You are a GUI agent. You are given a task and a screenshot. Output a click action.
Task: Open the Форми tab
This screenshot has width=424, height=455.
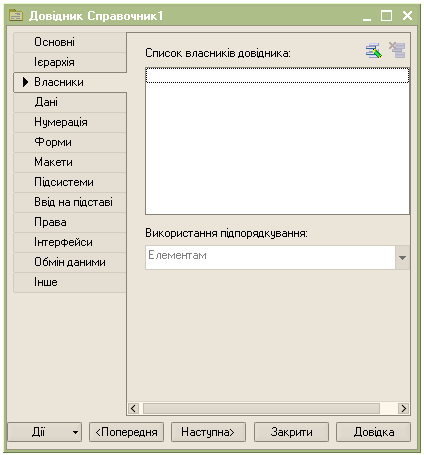tap(70, 142)
